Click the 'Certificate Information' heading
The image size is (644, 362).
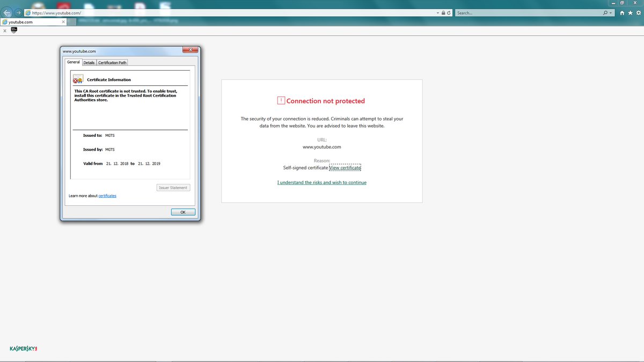pyautogui.click(x=109, y=80)
